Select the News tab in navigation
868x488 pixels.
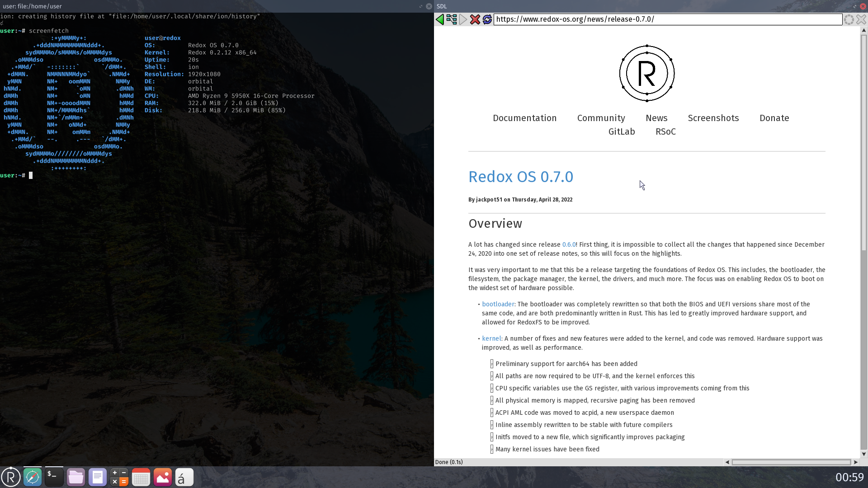[656, 118]
